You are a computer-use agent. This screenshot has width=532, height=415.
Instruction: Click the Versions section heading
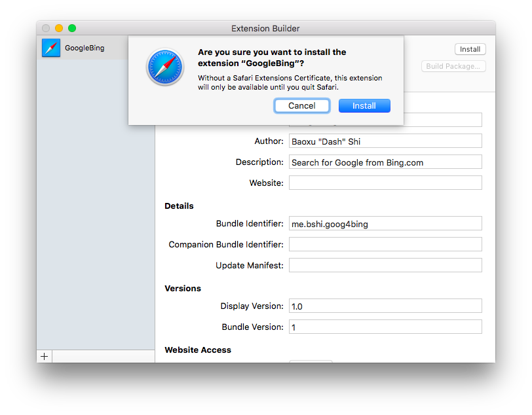pos(183,288)
